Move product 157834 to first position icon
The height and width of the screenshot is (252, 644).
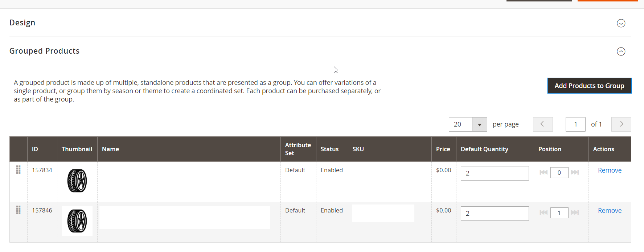click(543, 172)
